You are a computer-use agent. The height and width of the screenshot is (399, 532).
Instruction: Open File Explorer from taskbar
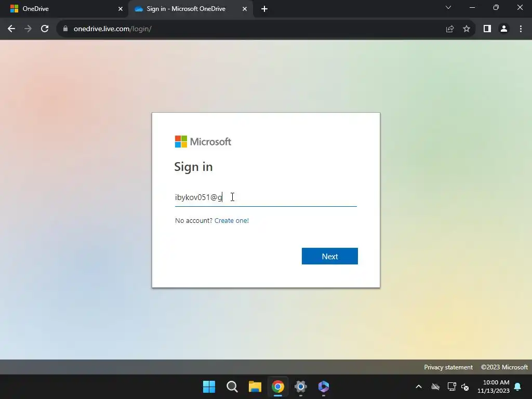(255, 387)
